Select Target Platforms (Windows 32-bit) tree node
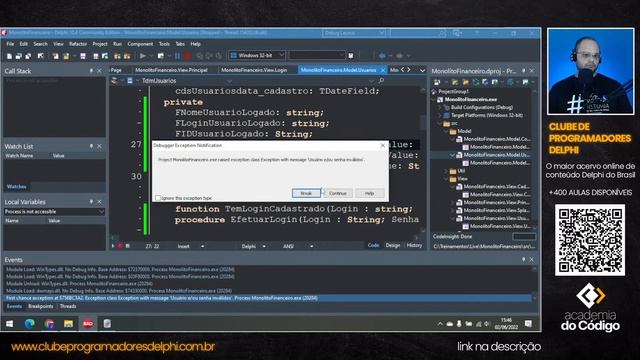The width and height of the screenshot is (640, 360). [486, 115]
